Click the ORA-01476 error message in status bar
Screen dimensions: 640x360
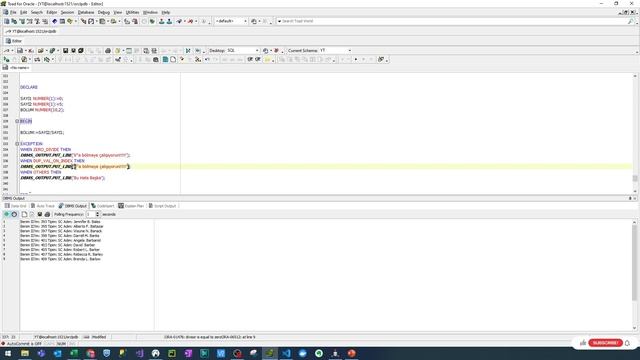tap(209, 337)
